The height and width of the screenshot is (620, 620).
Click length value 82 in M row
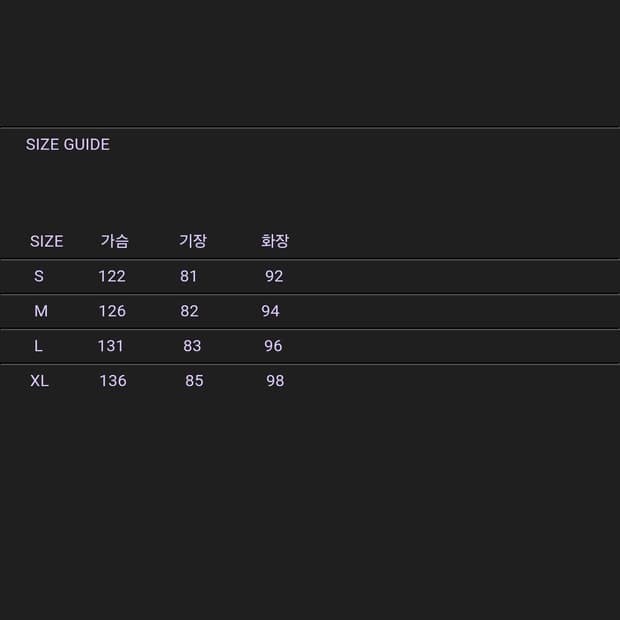[190, 311]
